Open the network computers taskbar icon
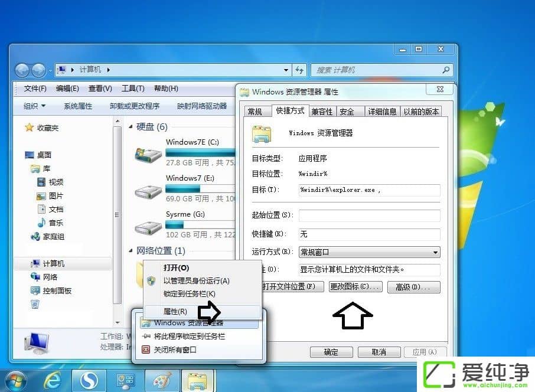Image resolution: width=535 pixels, height=392 pixels. [x=125, y=381]
